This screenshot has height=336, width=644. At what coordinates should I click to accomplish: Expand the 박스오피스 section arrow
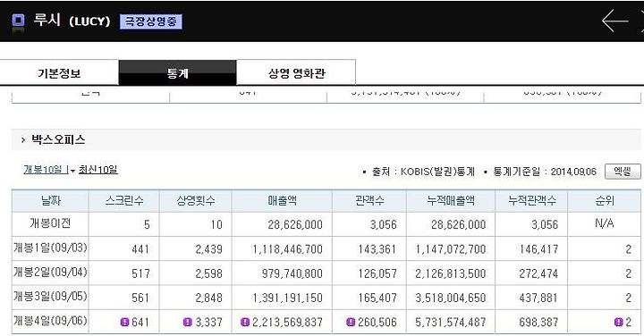(23, 140)
